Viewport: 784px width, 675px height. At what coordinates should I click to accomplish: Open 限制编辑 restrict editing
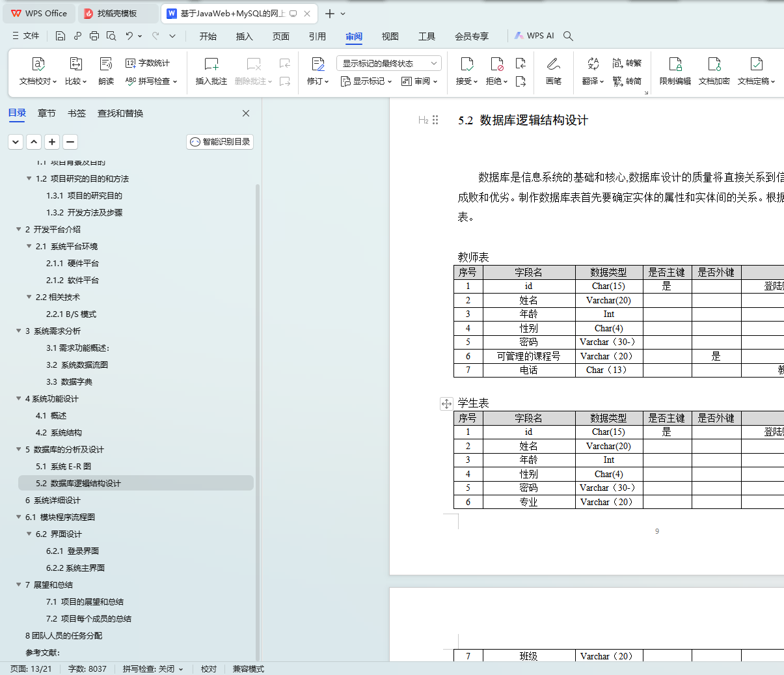coord(675,72)
